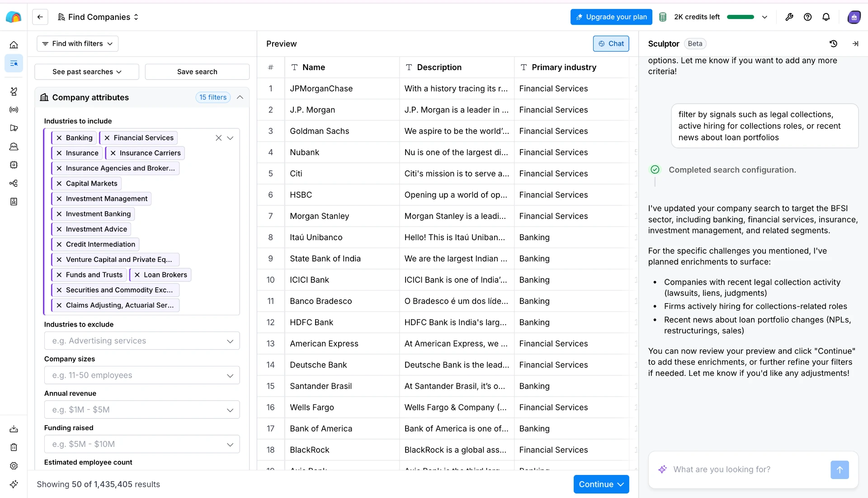Open the Industries to exclude dropdown
Screen dimensions: 868x498
tap(142, 341)
